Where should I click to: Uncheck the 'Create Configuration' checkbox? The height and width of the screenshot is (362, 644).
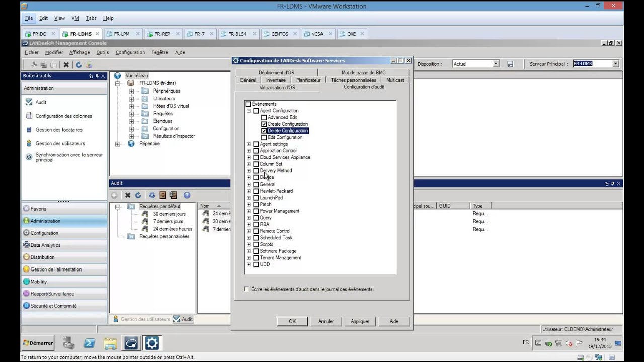coord(263,124)
